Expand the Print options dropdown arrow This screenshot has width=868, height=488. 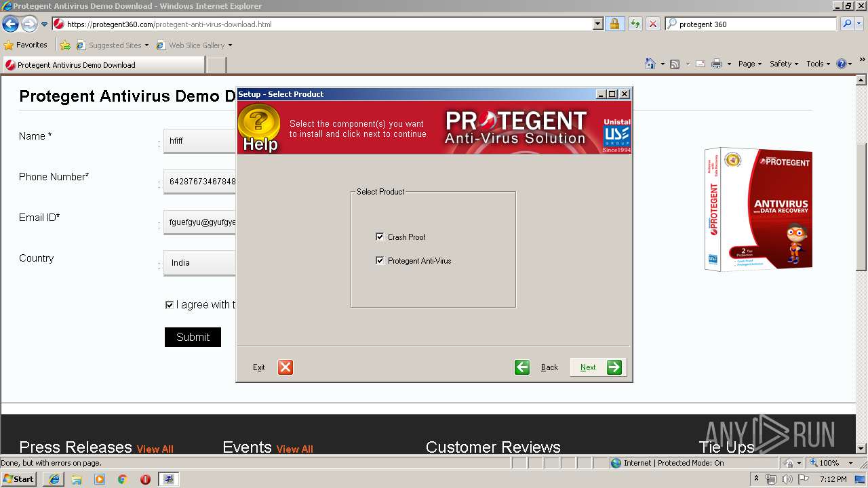729,64
